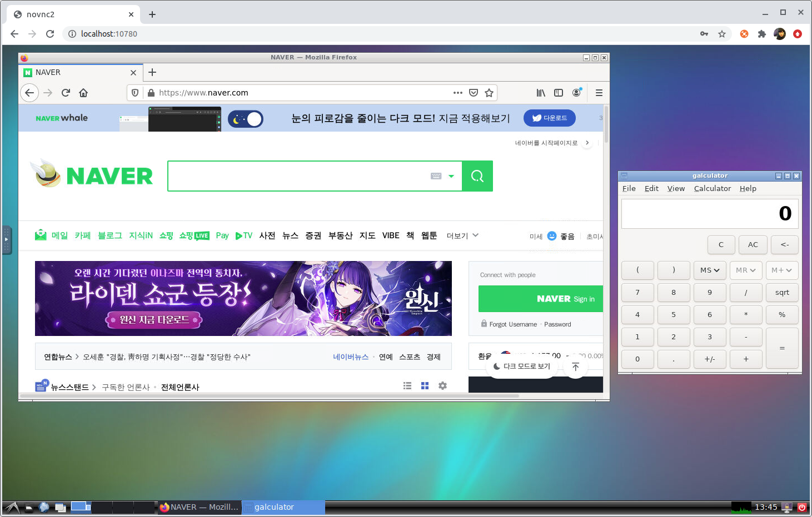Image resolution: width=812 pixels, height=517 pixels.
Task: Click tracking protection shield icon
Action: click(135, 93)
